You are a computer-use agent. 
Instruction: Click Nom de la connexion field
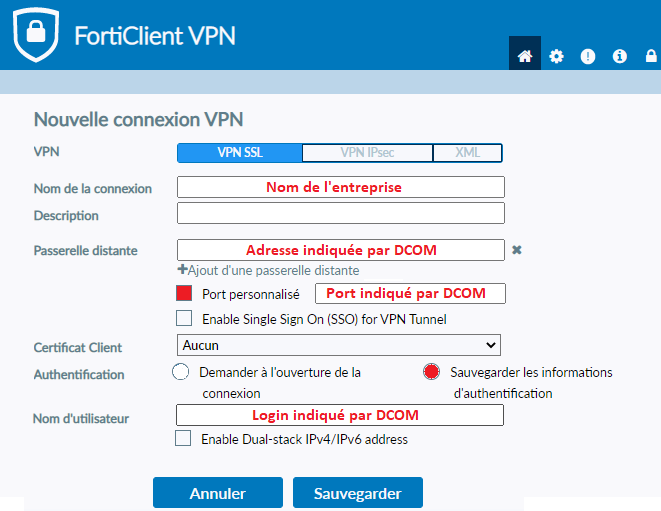click(x=341, y=187)
